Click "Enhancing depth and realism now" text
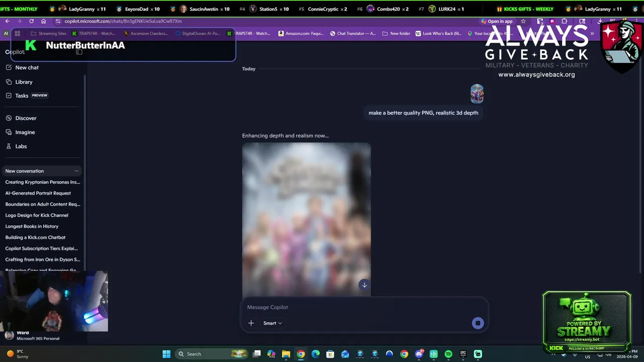The width and height of the screenshot is (644, 362). 285,136
